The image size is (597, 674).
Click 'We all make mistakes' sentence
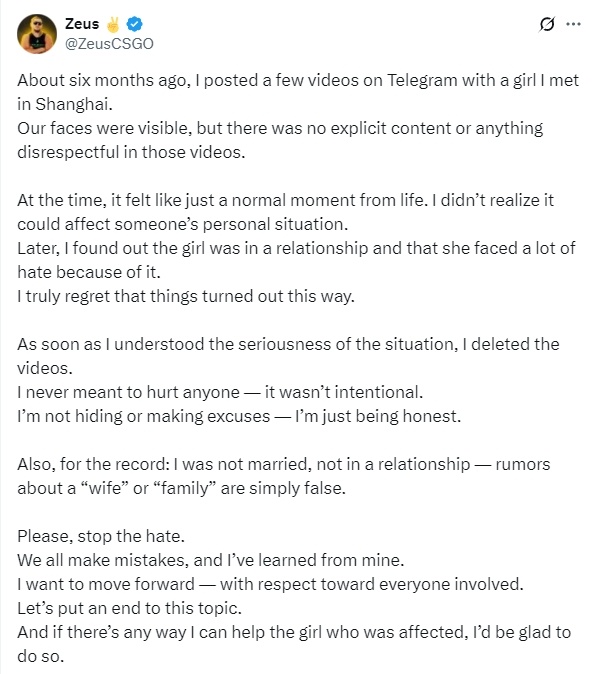click(x=211, y=560)
